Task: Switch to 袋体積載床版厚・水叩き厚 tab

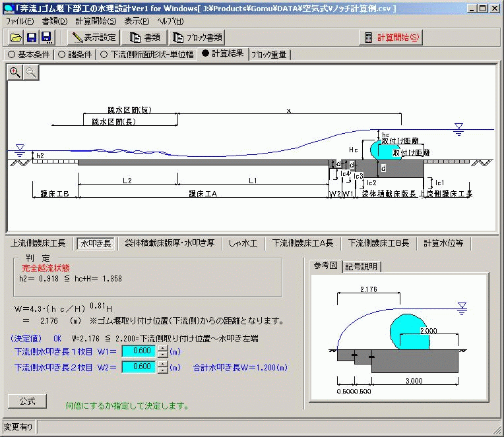Action: (x=170, y=243)
